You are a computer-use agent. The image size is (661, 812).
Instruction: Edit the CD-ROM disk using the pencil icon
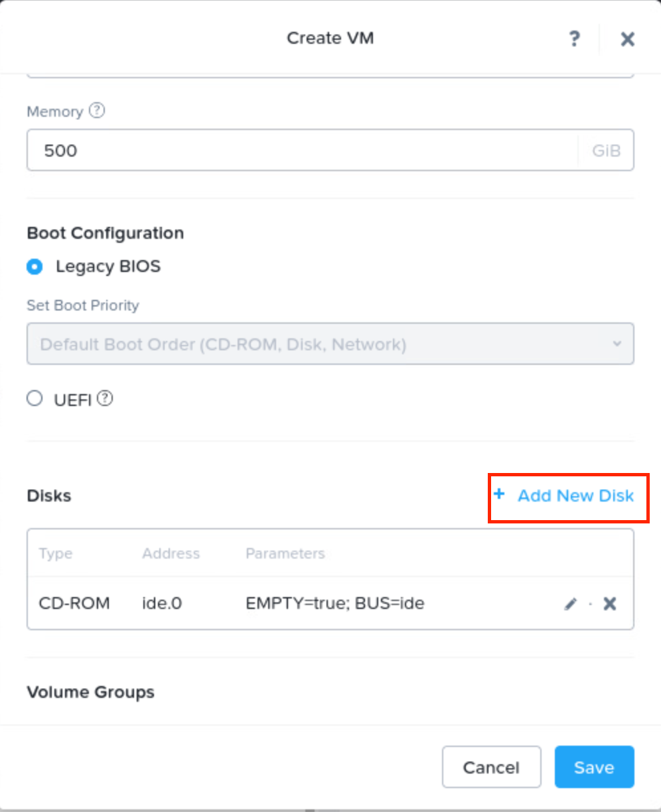pos(570,604)
